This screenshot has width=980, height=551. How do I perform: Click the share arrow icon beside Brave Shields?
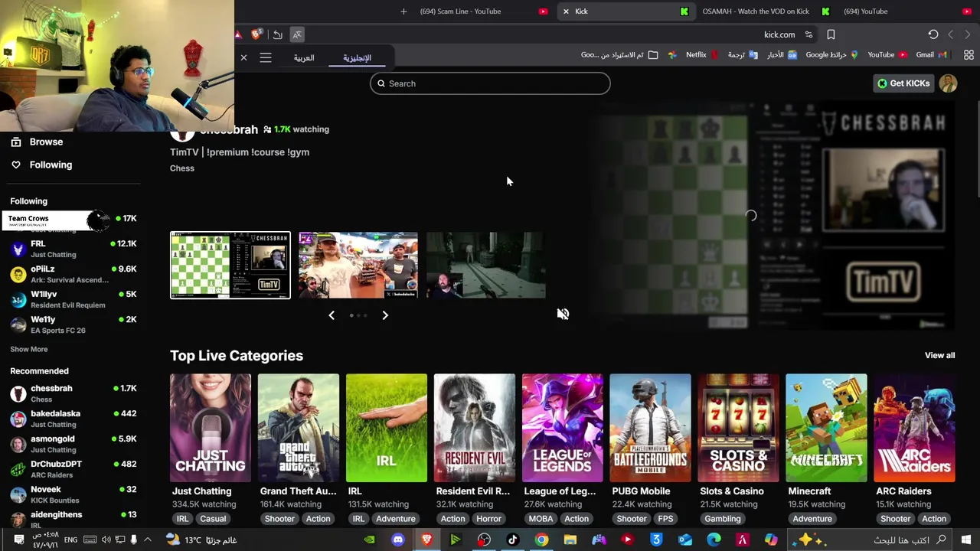pos(277,34)
